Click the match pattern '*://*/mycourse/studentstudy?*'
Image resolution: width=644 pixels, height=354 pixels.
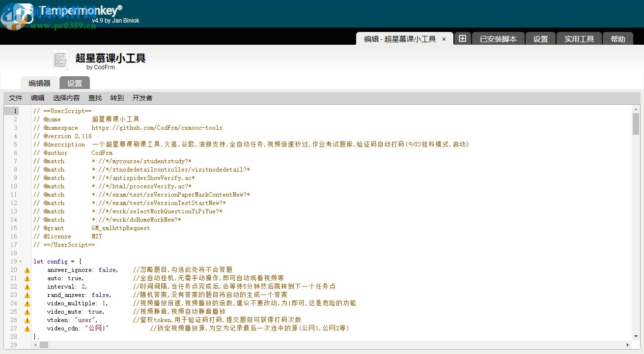(141, 161)
